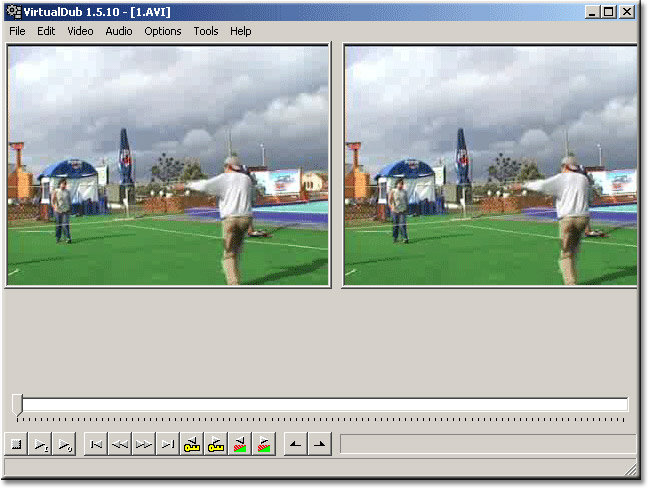The height and width of the screenshot is (490, 650).
Task: Go to the previous key frame
Action: click(x=192, y=444)
